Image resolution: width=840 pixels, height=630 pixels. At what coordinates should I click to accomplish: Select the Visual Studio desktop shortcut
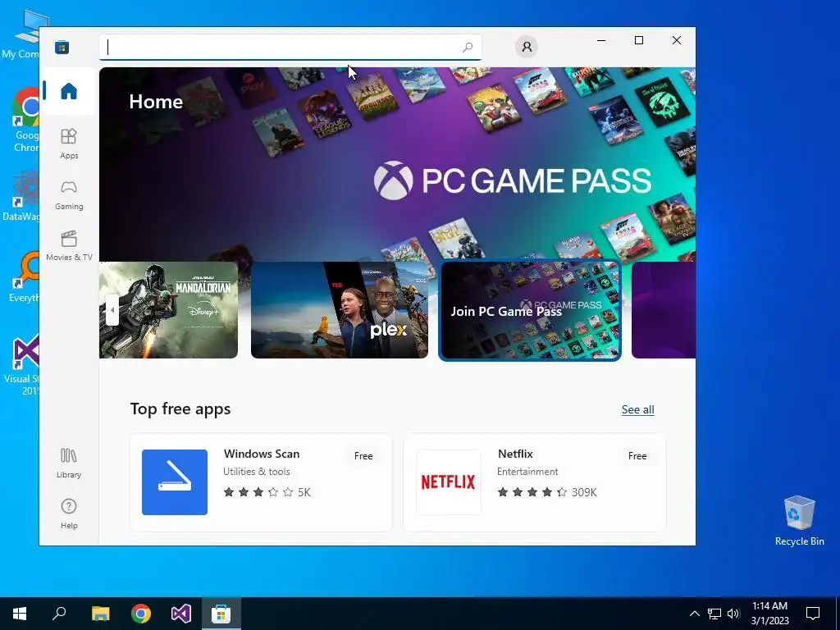pyautogui.click(x=21, y=365)
